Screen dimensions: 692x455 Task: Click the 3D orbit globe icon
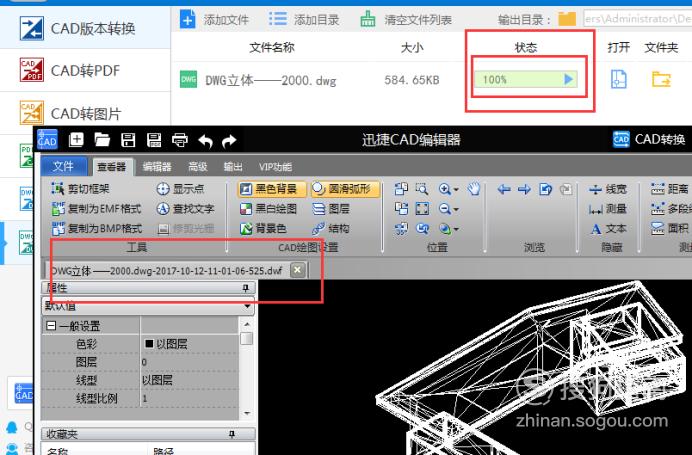[x=444, y=229]
